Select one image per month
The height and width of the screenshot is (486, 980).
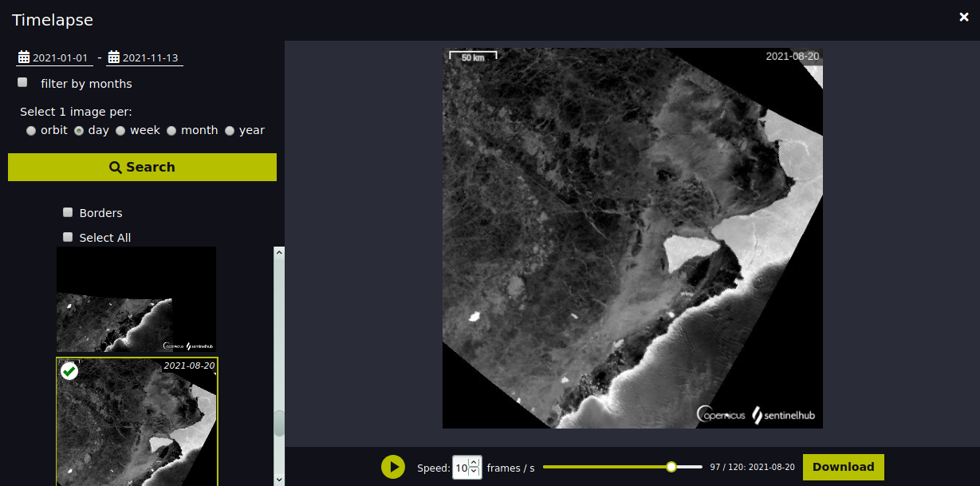point(171,130)
